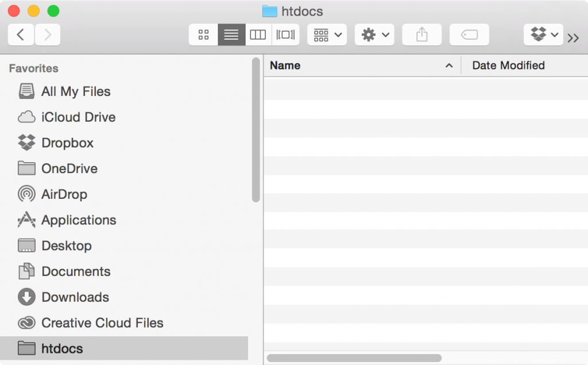
Task: Open Dropbox folder in sidebar
Action: tap(124, 143)
